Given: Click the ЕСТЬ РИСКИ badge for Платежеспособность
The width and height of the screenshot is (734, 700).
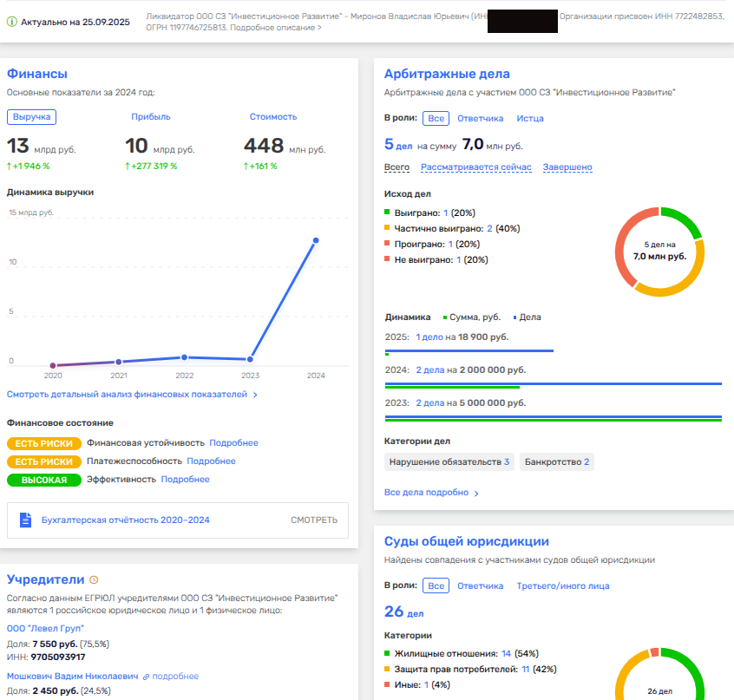Looking at the screenshot, I should tap(44, 461).
